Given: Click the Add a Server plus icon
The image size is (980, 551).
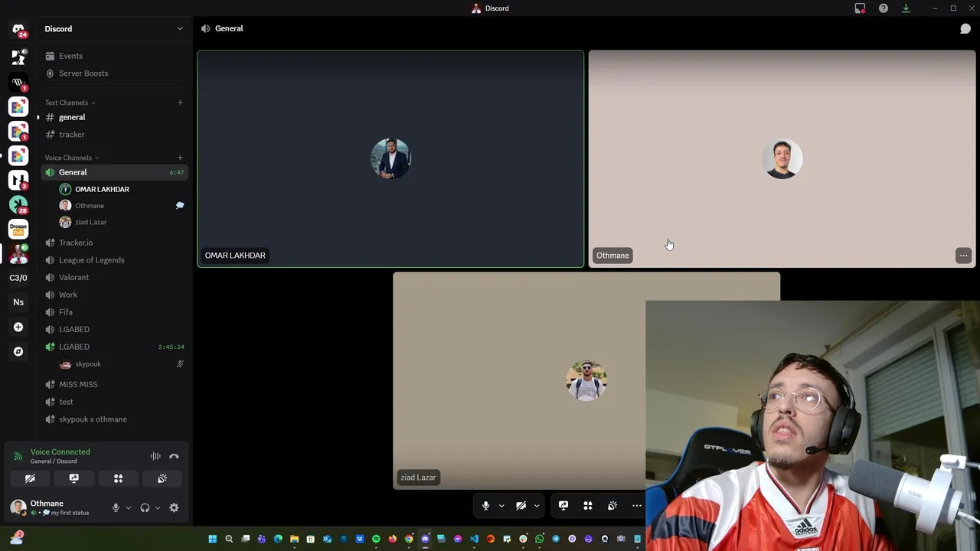Looking at the screenshot, I should pos(18,327).
